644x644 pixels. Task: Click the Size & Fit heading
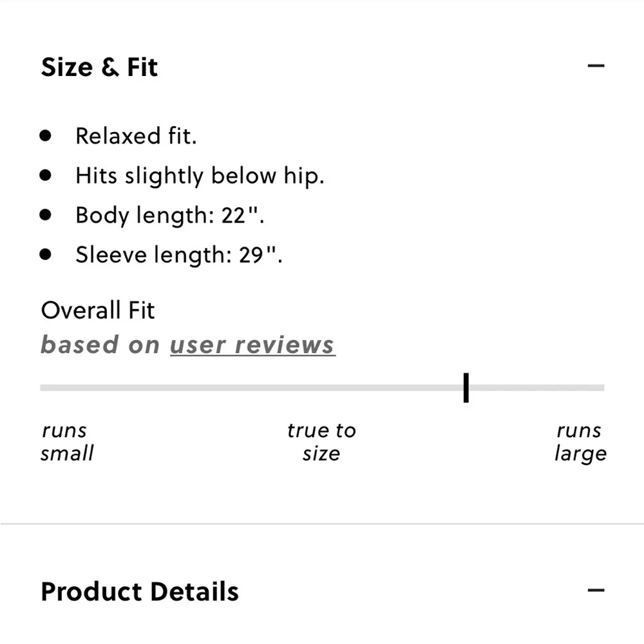coord(99,67)
